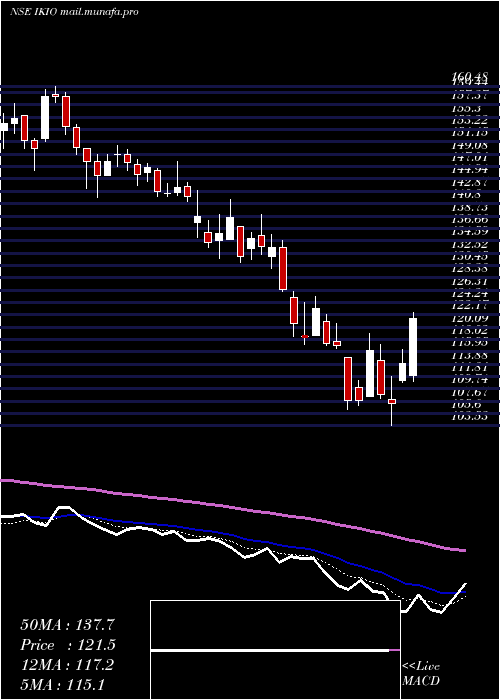This screenshot has width=500, height=700.
Task: Click the 113.88 price axis label
Action: coord(469,356)
